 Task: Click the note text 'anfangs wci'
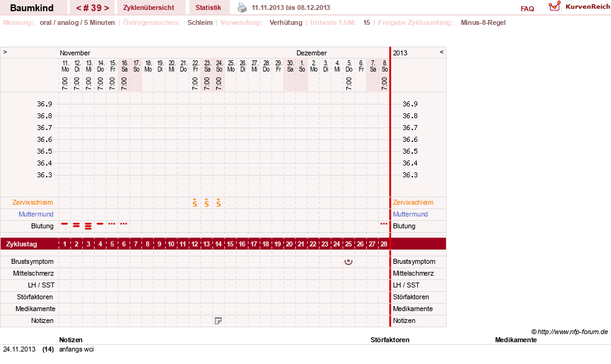click(x=77, y=349)
